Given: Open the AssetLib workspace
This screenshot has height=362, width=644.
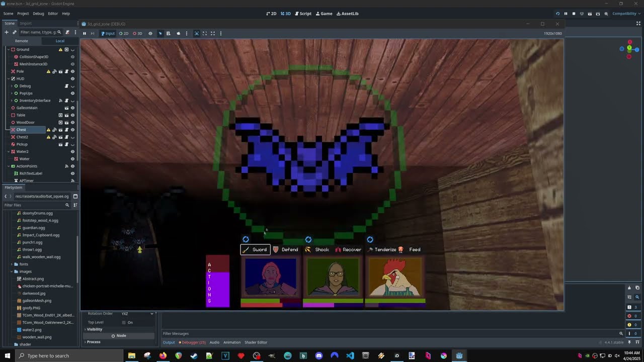Looking at the screenshot, I should [347, 14].
